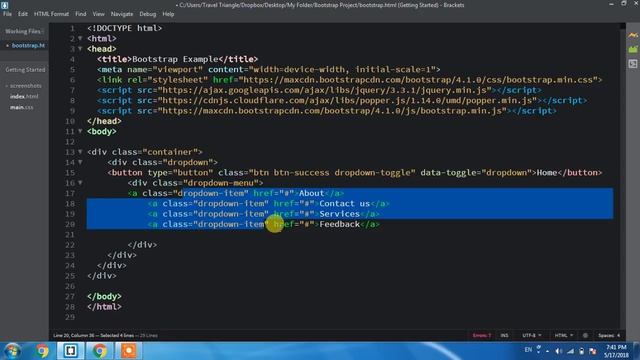Click the word Feedback on line 20
Screen dimensions: 640x360
pyautogui.click(x=340, y=224)
